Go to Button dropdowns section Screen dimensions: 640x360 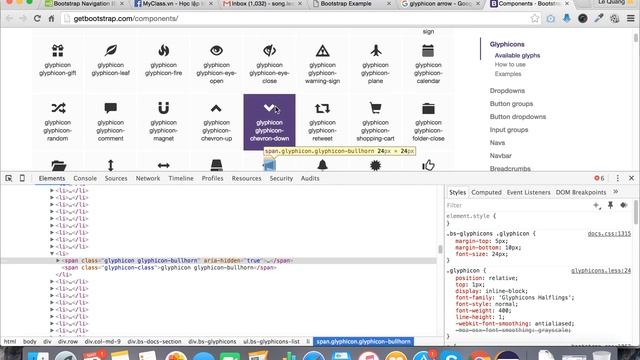pyautogui.click(x=518, y=117)
